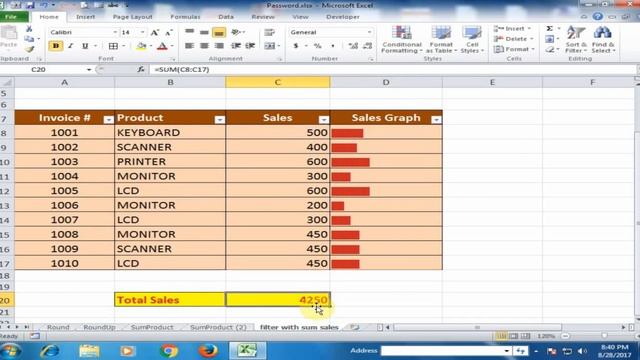Click the Copy icon
This screenshot has width=640, height=360.
pyautogui.click(x=29, y=39)
